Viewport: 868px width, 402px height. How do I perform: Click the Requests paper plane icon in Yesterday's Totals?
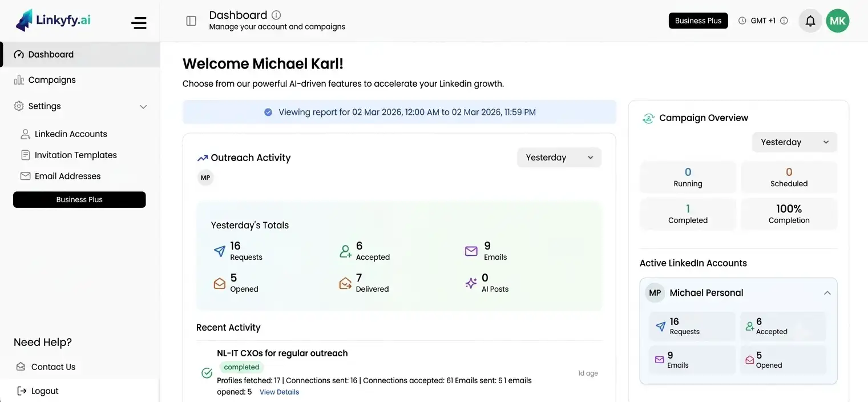(220, 251)
